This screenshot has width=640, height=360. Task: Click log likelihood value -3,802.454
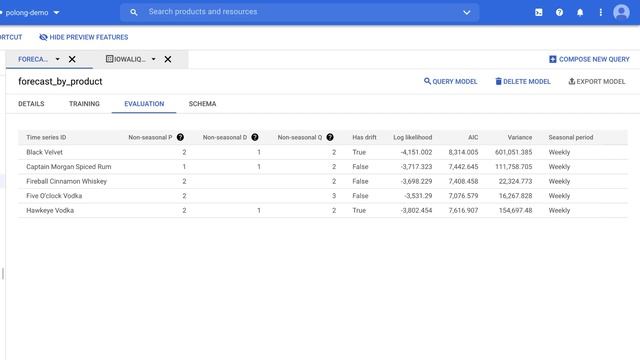pos(416,211)
